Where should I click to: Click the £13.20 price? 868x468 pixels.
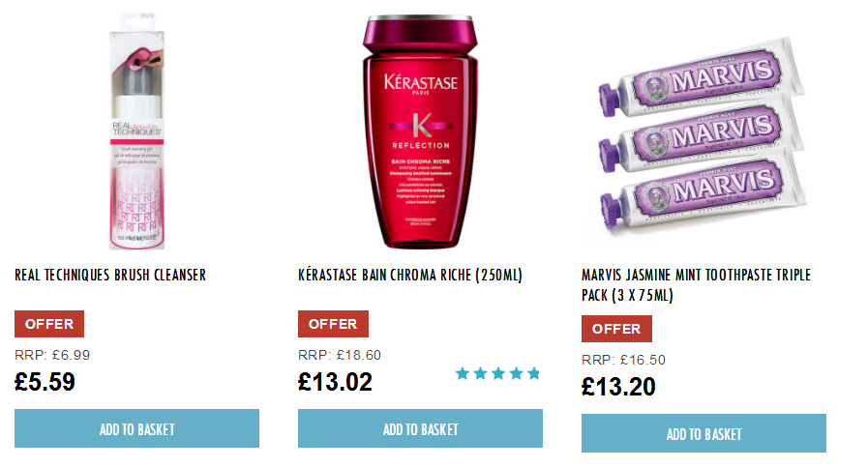click(618, 387)
